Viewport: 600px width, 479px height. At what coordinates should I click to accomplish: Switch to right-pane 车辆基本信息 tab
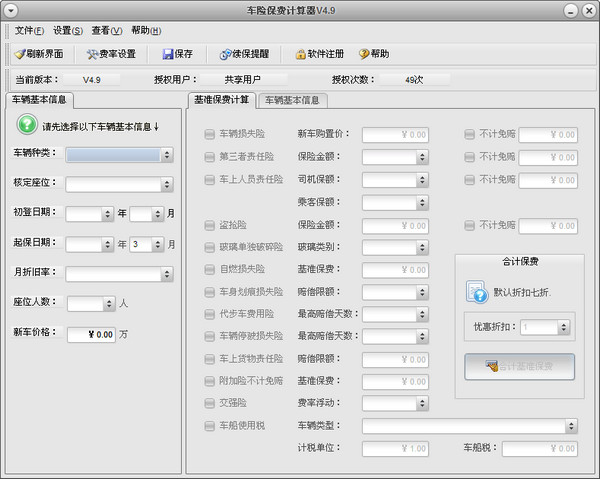(292, 101)
